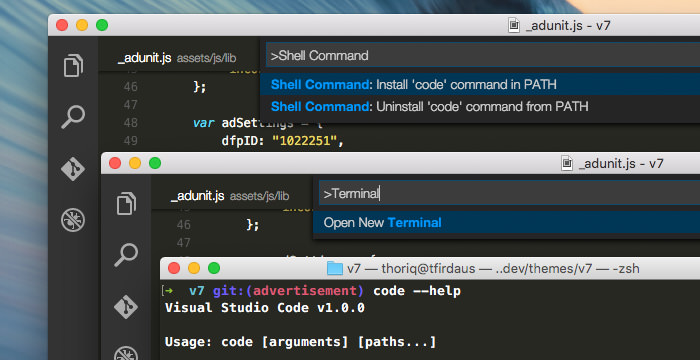Maximize the middle VS Code window
Screen dimensions: 700x360
(155, 163)
